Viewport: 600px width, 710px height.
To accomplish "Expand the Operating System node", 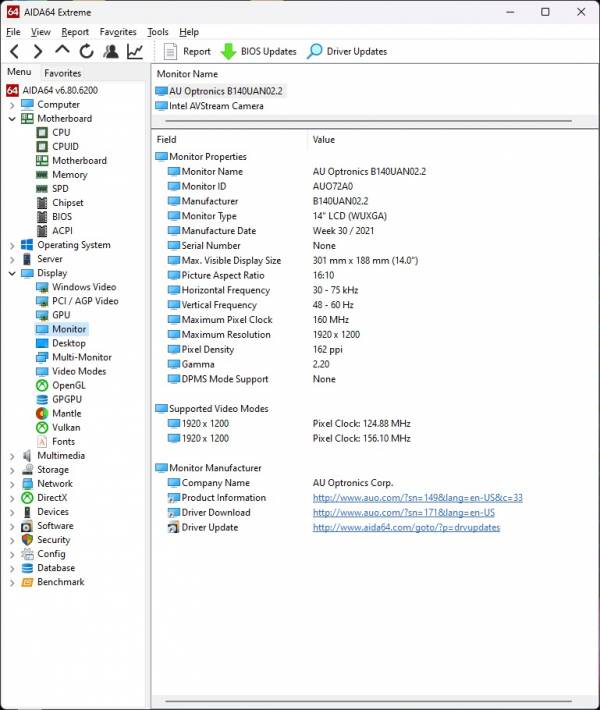I will 12,245.
